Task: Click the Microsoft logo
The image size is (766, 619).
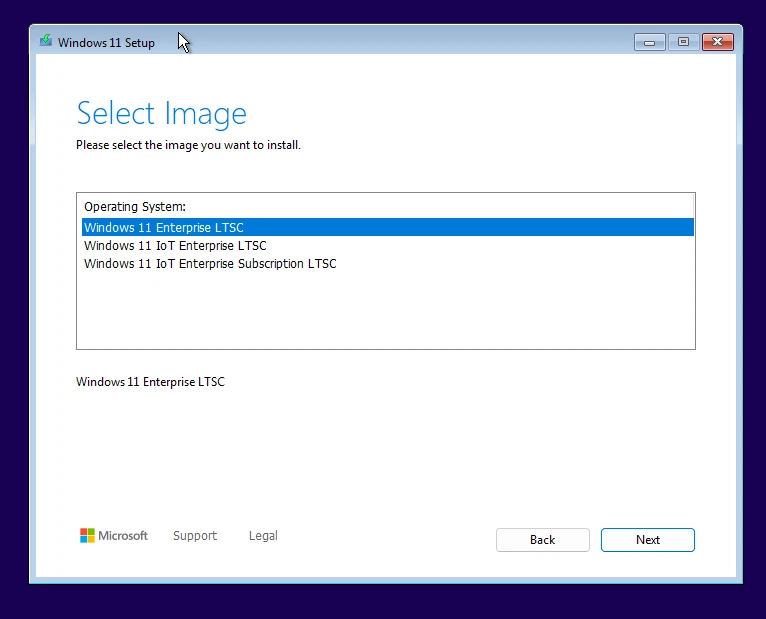Action: tap(114, 535)
